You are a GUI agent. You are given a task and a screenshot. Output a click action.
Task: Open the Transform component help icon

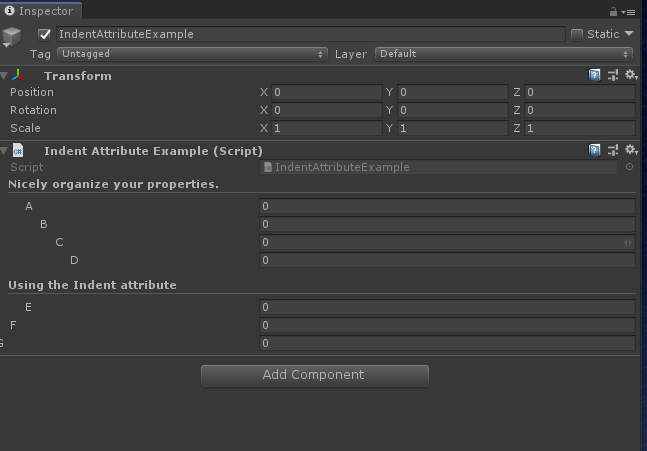(x=595, y=75)
